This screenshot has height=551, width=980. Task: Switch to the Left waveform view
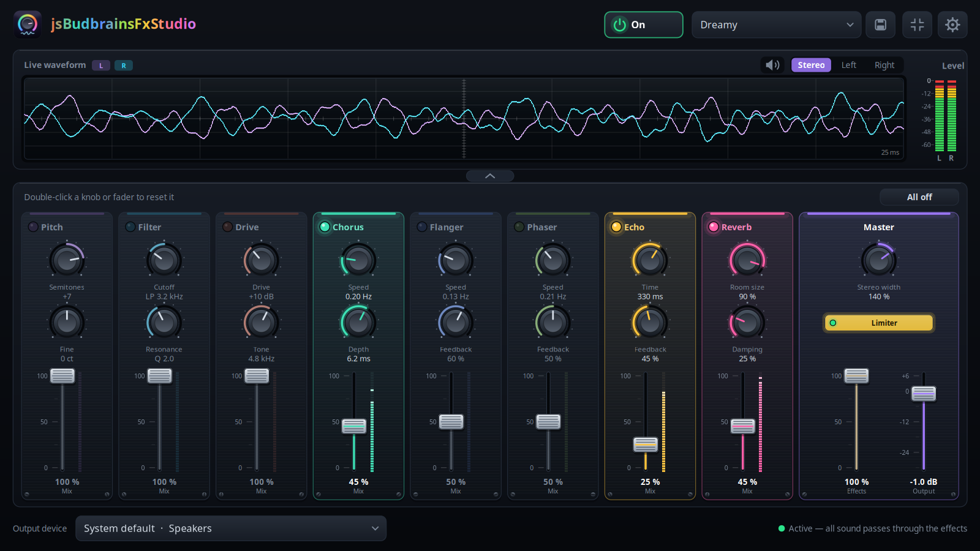click(x=849, y=65)
